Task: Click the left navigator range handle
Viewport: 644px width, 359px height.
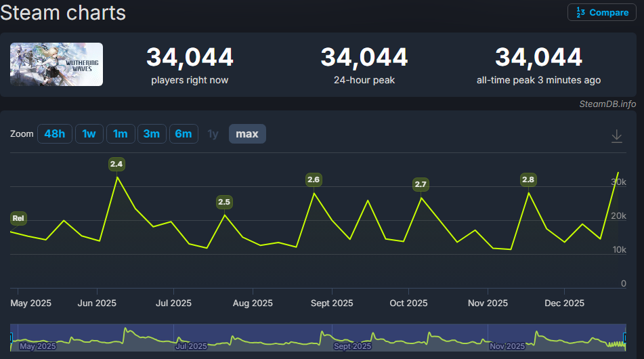Action: tap(11, 337)
